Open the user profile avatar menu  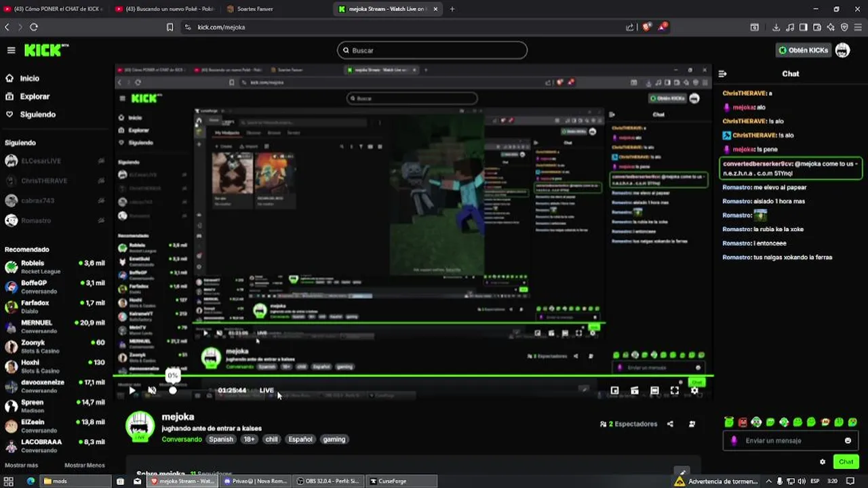842,50
